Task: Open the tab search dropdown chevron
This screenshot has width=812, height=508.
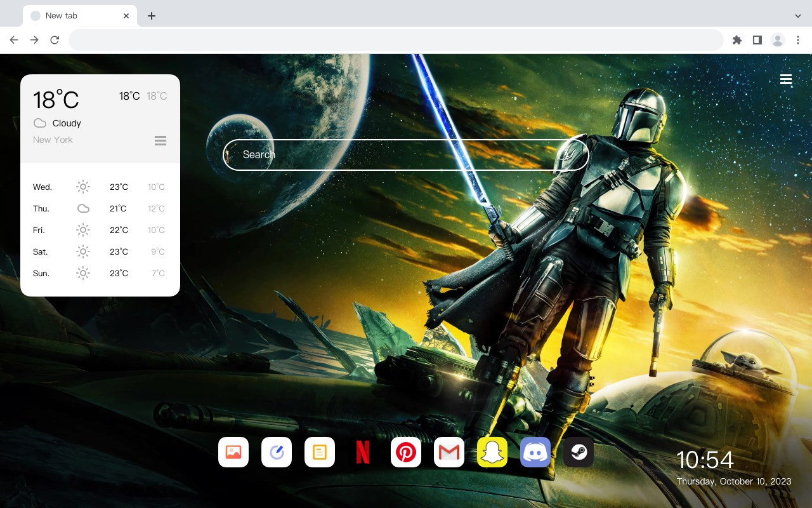Action: 798,15
